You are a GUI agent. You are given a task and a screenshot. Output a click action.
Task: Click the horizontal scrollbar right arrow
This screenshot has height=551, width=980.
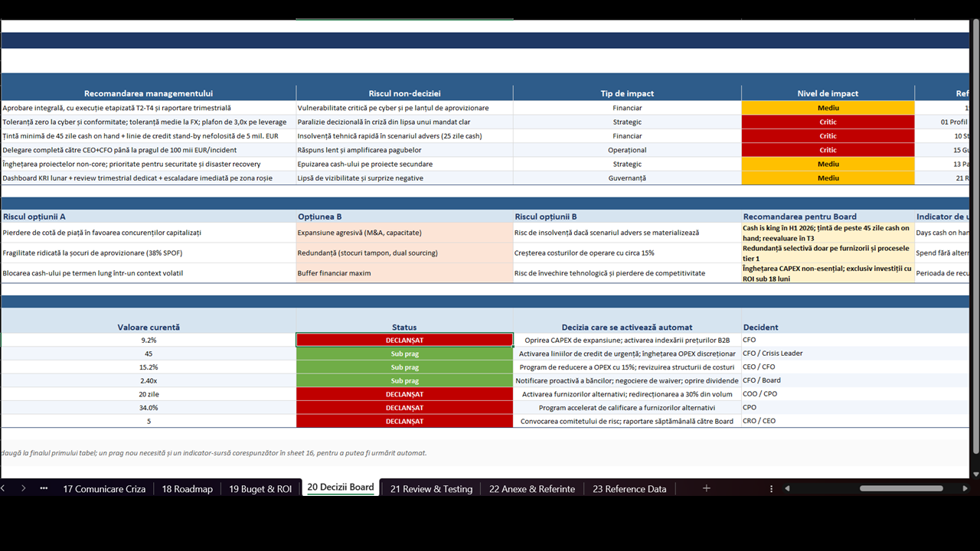click(965, 488)
